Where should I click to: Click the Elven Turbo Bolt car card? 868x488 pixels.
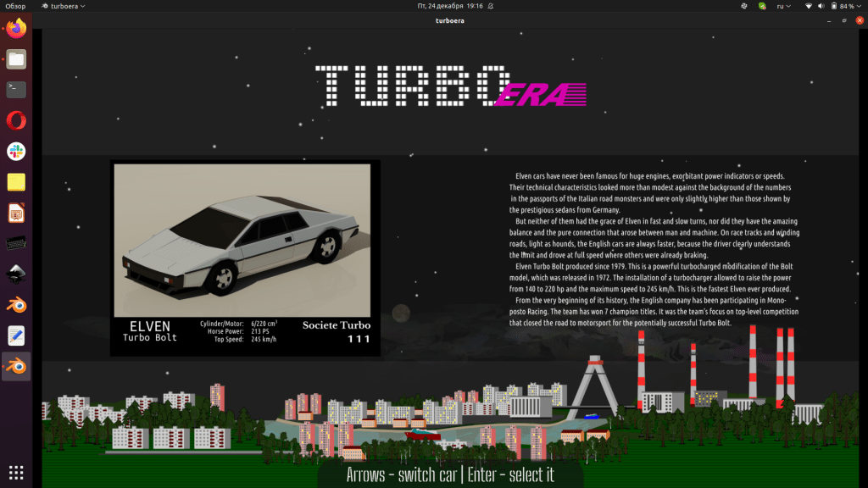click(x=245, y=258)
